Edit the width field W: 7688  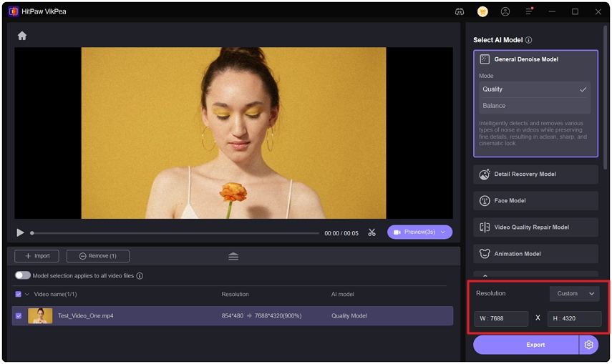click(501, 318)
